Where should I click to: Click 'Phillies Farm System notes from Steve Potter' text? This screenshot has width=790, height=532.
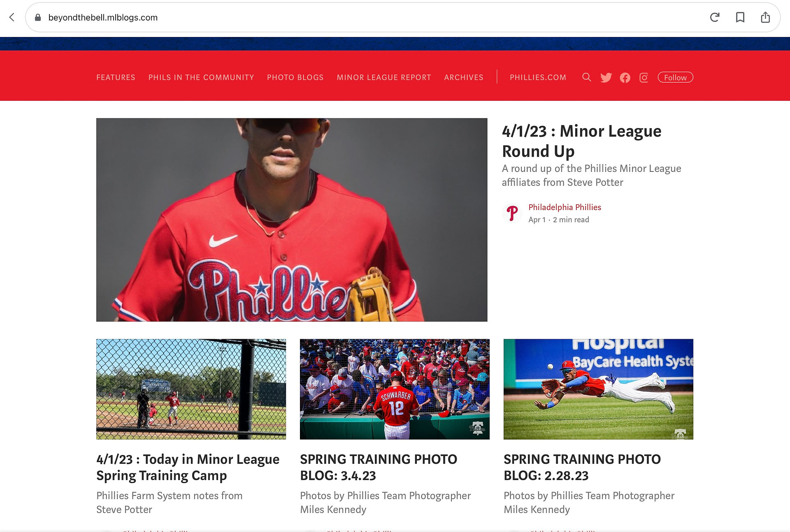[x=170, y=502]
